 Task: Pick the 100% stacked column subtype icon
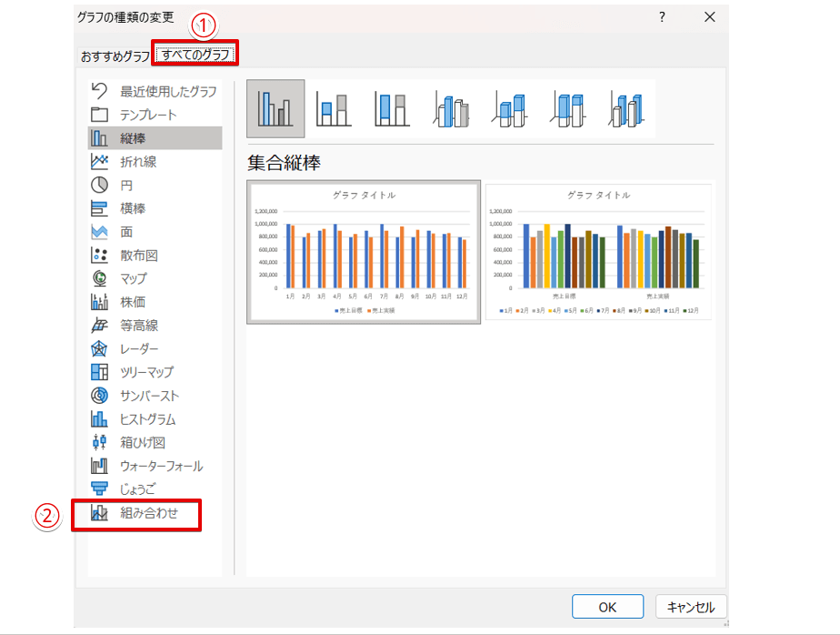coord(392,109)
